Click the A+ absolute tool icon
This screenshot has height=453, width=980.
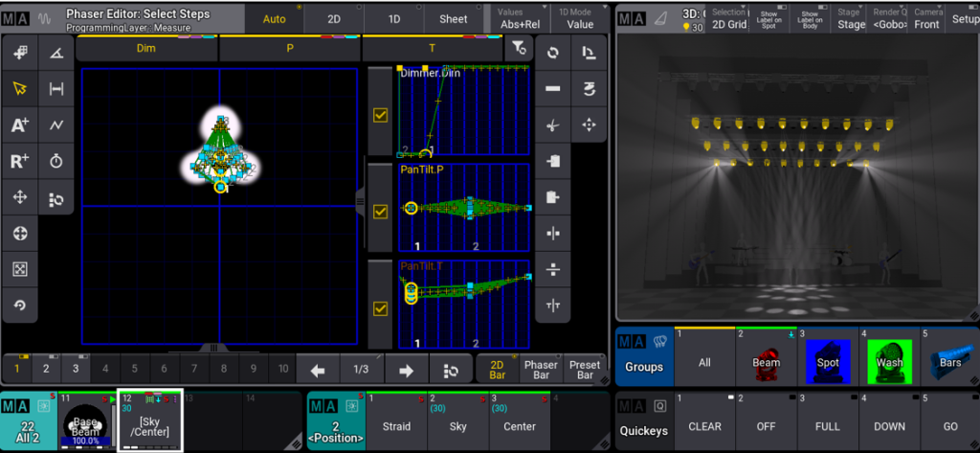20,125
